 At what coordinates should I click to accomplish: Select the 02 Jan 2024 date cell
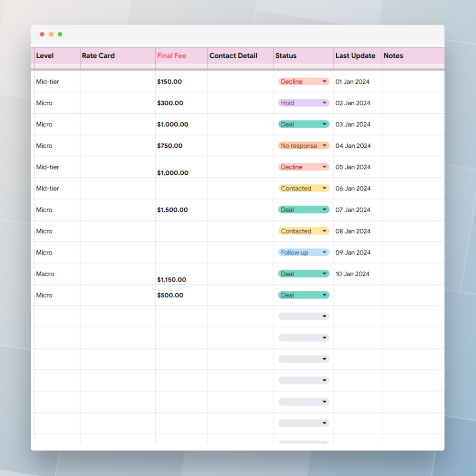358,103
